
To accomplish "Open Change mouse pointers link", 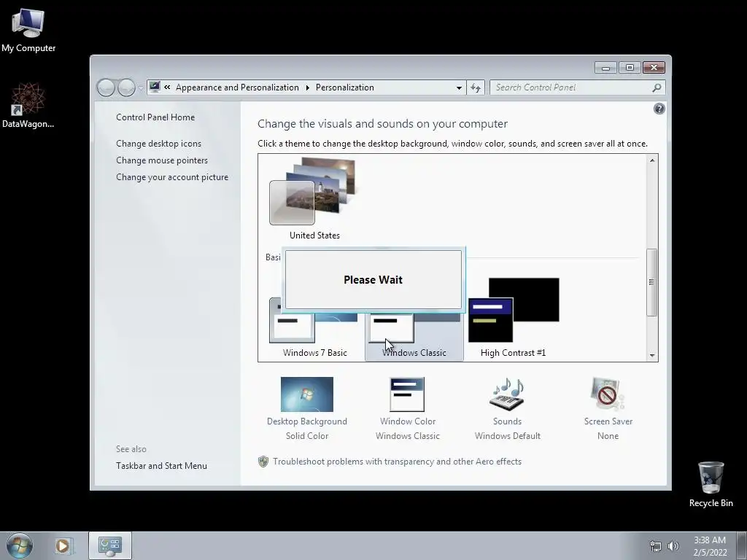I will [162, 160].
